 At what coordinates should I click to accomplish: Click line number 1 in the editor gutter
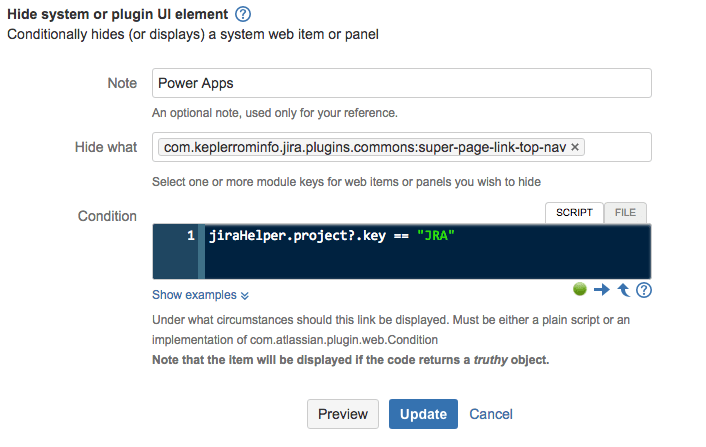coord(190,236)
